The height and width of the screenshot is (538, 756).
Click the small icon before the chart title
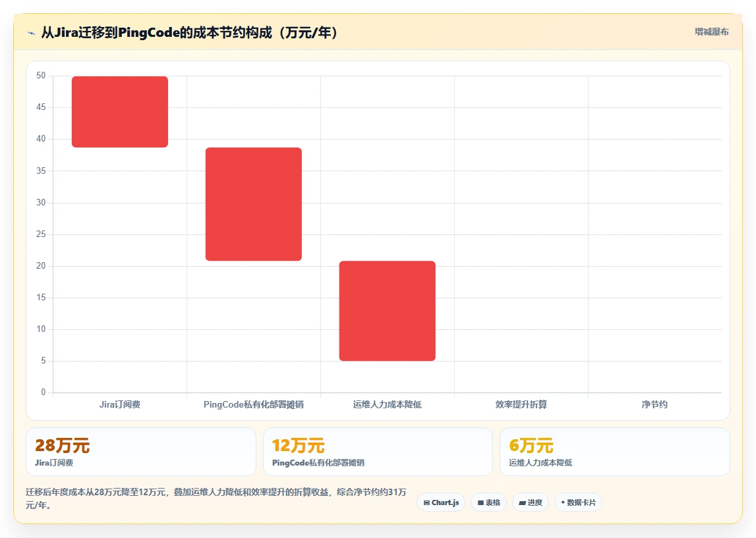32,33
